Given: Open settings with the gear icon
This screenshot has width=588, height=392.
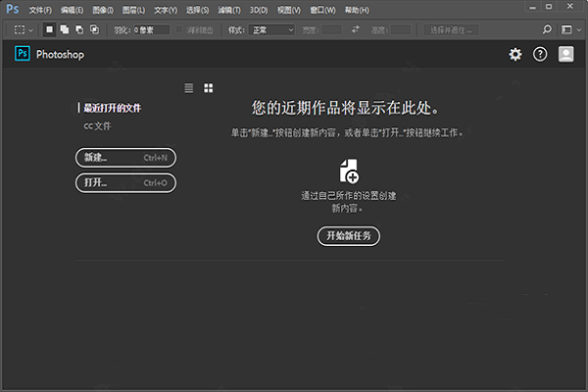Looking at the screenshot, I should coord(515,55).
